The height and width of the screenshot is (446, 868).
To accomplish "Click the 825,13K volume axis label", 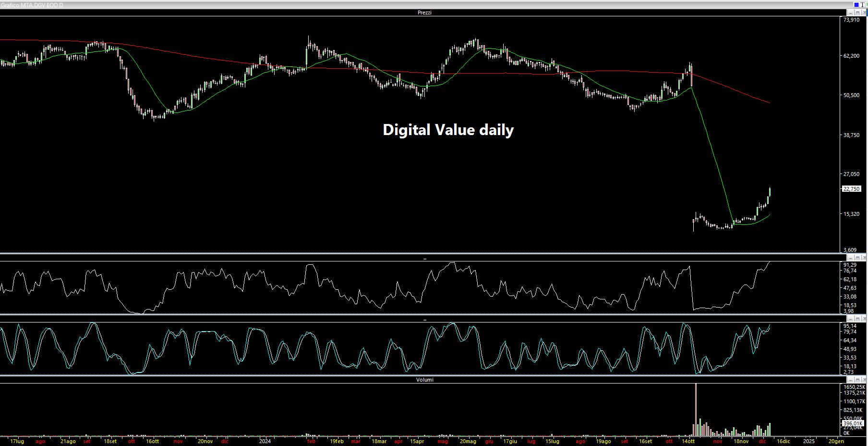I will click(853, 410).
